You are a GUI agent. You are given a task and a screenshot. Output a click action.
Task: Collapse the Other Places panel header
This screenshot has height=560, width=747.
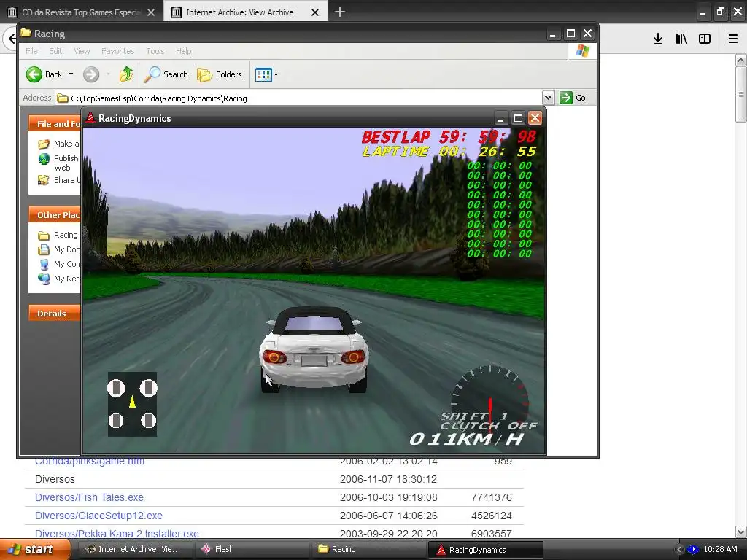pos(54,215)
